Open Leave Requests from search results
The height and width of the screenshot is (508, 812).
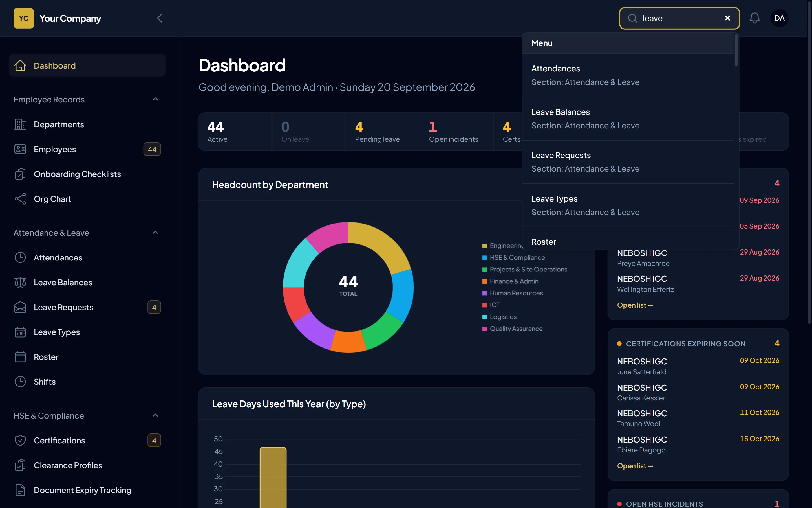(628, 162)
